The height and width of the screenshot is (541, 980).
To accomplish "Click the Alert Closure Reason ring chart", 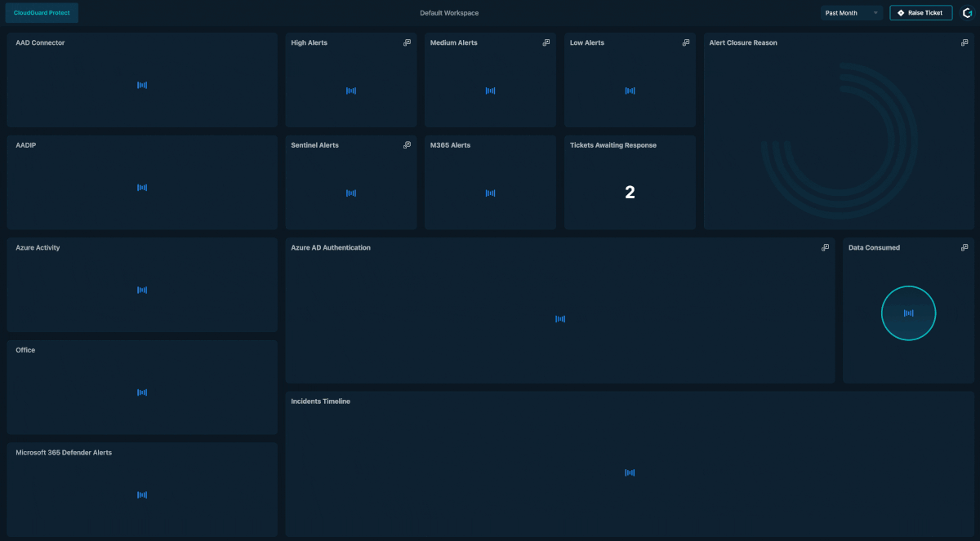I will (839, 141).
